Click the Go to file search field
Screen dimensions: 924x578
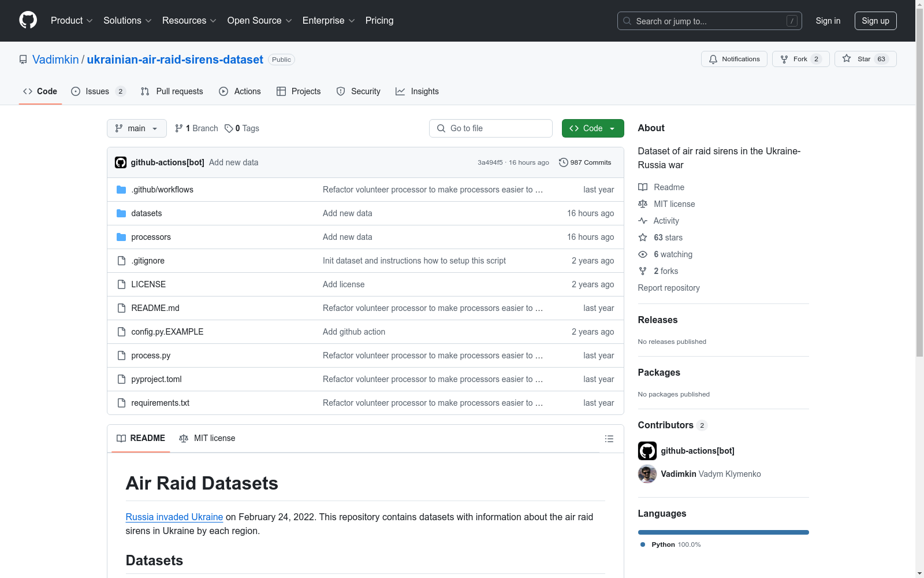coord(491,128)
